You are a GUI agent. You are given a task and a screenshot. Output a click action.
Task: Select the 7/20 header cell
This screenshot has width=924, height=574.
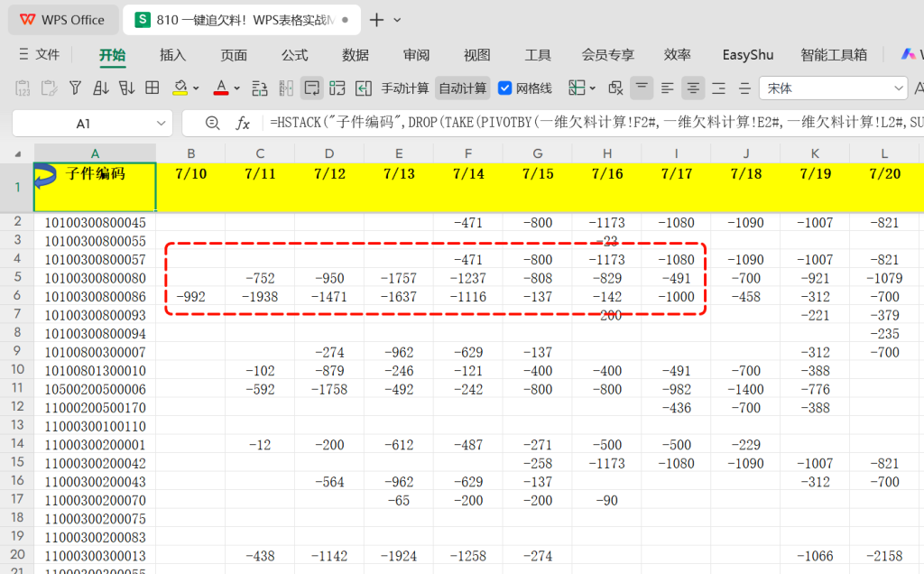pyautogui.click(x=884, y=187)
